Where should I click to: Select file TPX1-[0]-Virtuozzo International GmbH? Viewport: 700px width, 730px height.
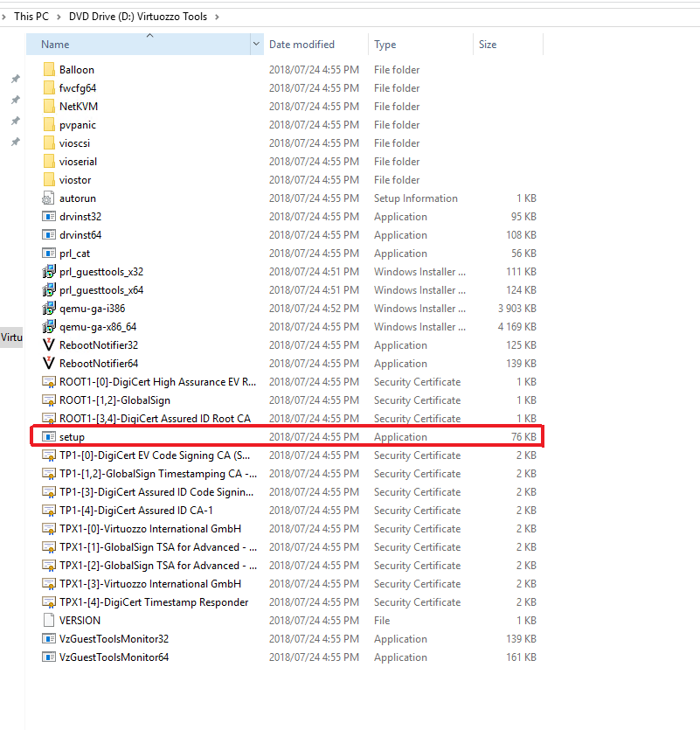pos(150,528)
